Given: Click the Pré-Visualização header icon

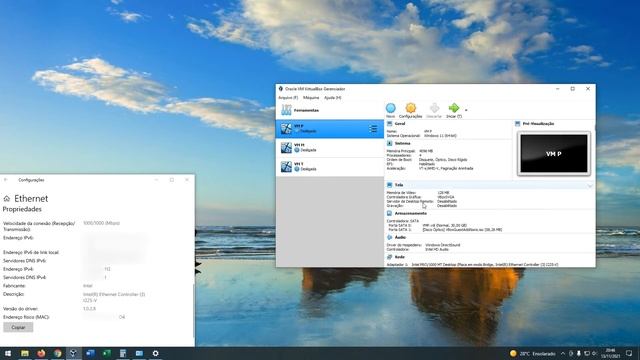Looking at the screenshot, I should (x=518, y=124).
